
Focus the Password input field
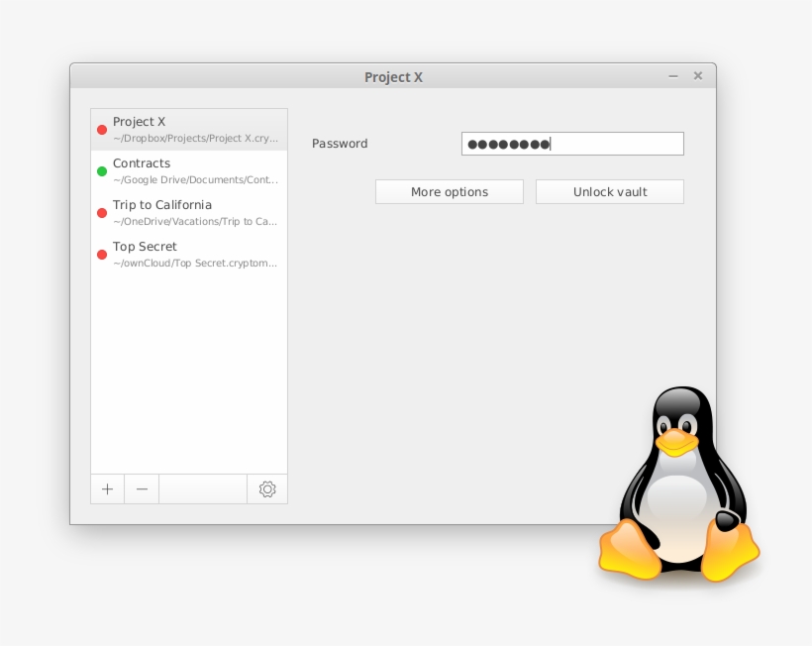[572, 144]
